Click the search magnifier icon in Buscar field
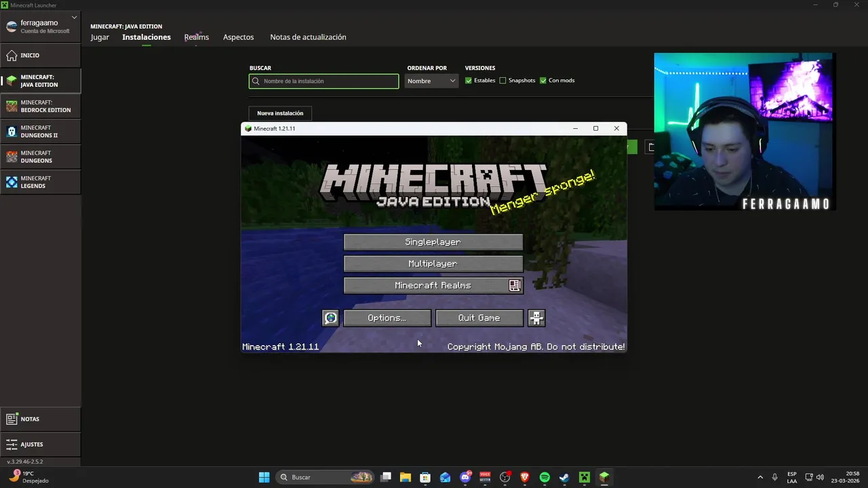The height and width of the screenshot is (488, 868). click(x=256, y=81)
